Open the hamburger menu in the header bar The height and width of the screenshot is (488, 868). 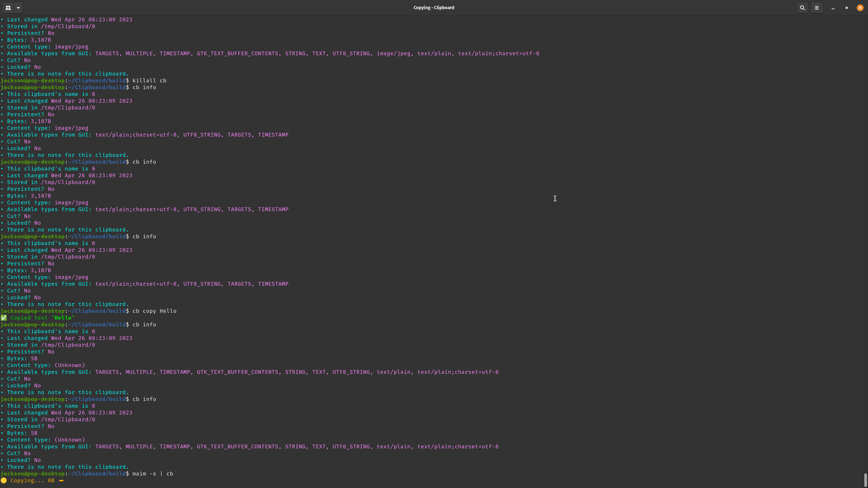point(817,7)
